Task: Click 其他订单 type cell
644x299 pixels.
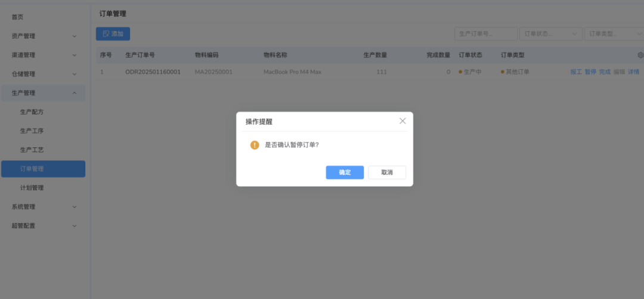Action: click(x=515, y=72)
